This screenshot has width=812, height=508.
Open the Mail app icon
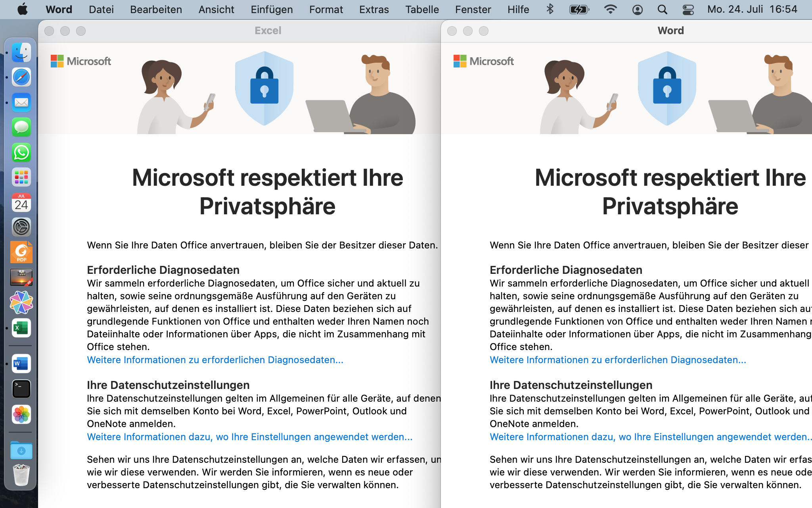pyautogui.click(x=21, y=102)
